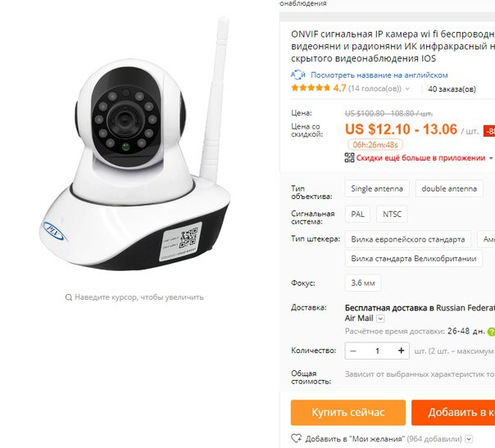This screenshot has height=448, width=495.
Task: Click the magnifier icon below product image
Action: [x=69, y=297]
